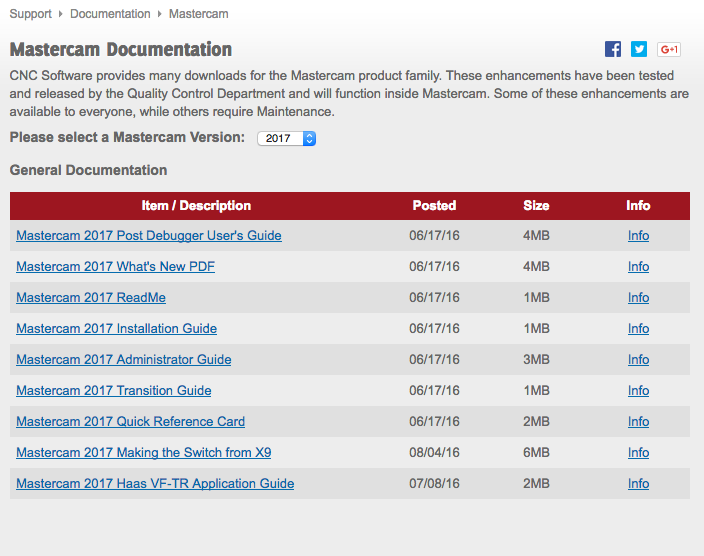Open Mastercam 2017 Transition Guide

coord(113,391)
